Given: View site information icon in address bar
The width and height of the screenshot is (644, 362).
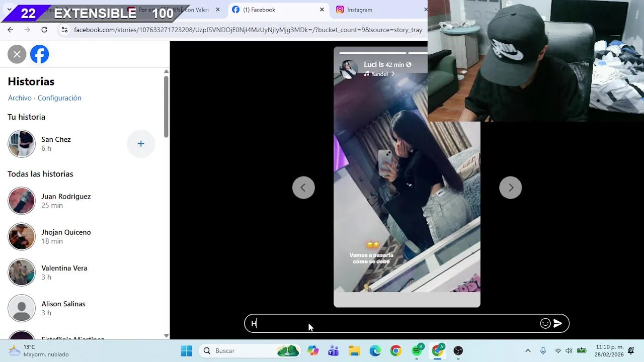Looking at the screenshot, I should coord(64,30).
